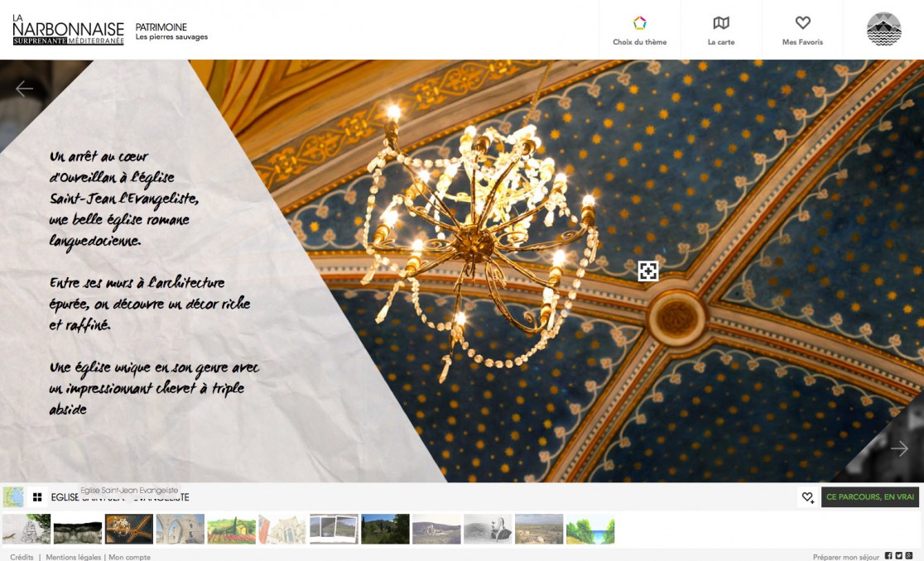Add this place to favorites (heart plus)
The width and height of the screenshot is (924, 561).
click(x=807, y=497)
